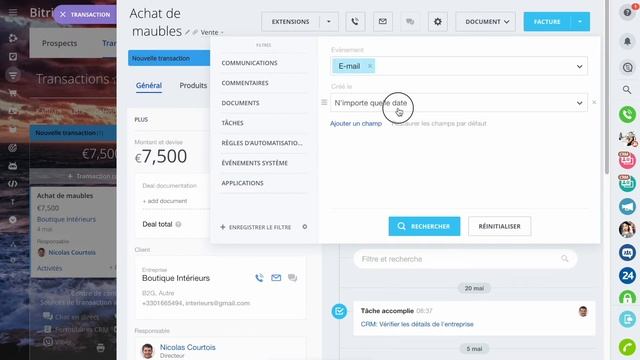640x360 pixels.
Task: Click the Tâche accomplie timeline checkmark icon
Action: (x=339, y=311)
